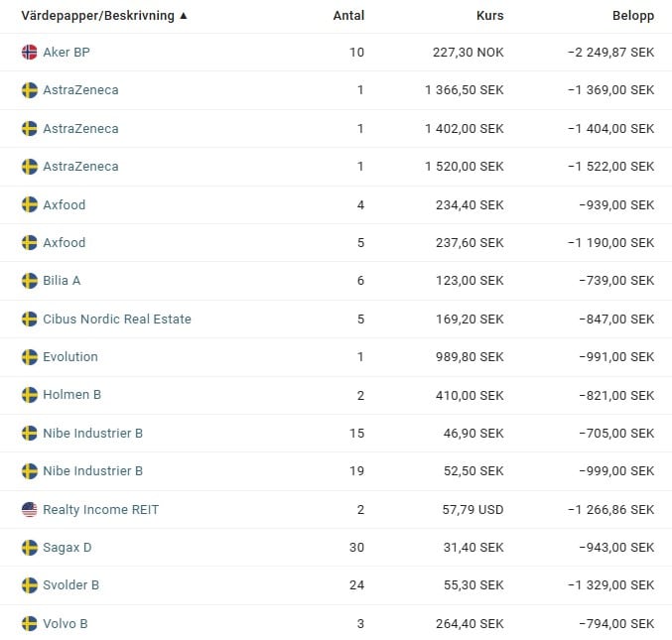This screenshot has width=672, height=640.
Task: Click the Swedish flag icon beside Volvo B
Action: click(30, 623)
